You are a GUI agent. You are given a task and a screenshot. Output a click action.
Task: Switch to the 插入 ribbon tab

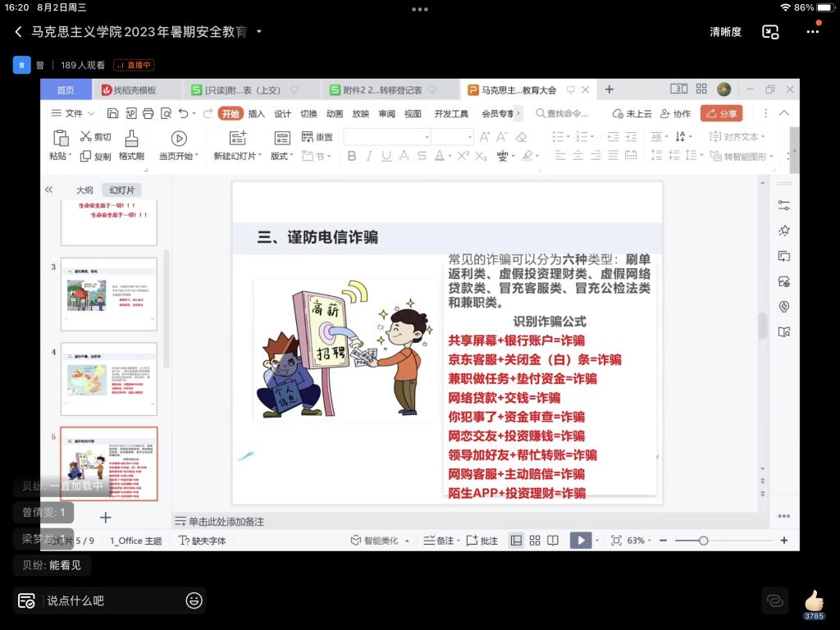pos(257,114)
